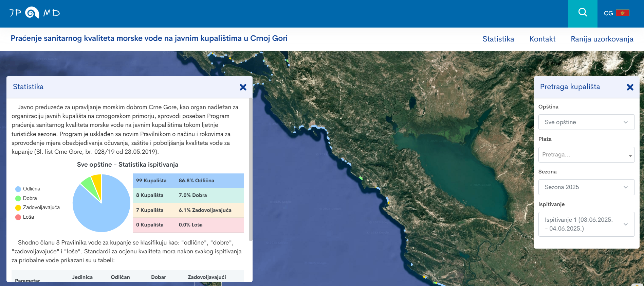Viewport: 644px width, 286px height.
Task: Toggle Zadovoljavajuća legend item in chart
Action: 37,207
